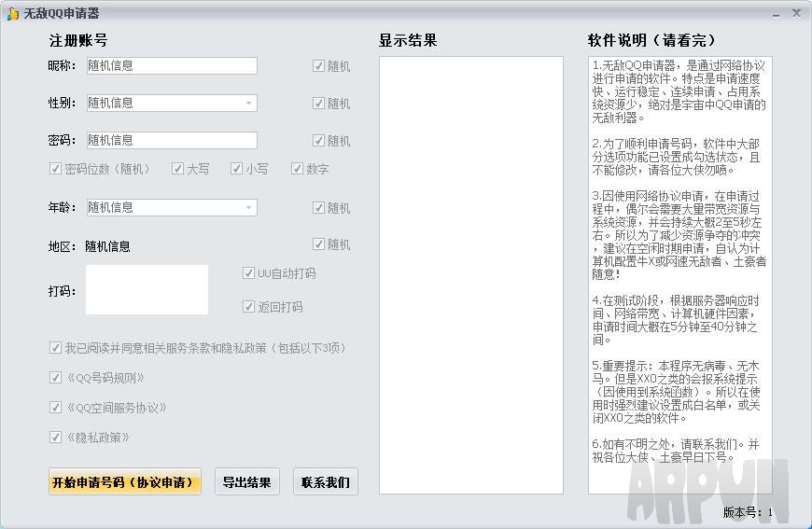This screenshot has width=812, height=529.
Task: Toggle the 大写 checkbox
Action: [177, 168]
